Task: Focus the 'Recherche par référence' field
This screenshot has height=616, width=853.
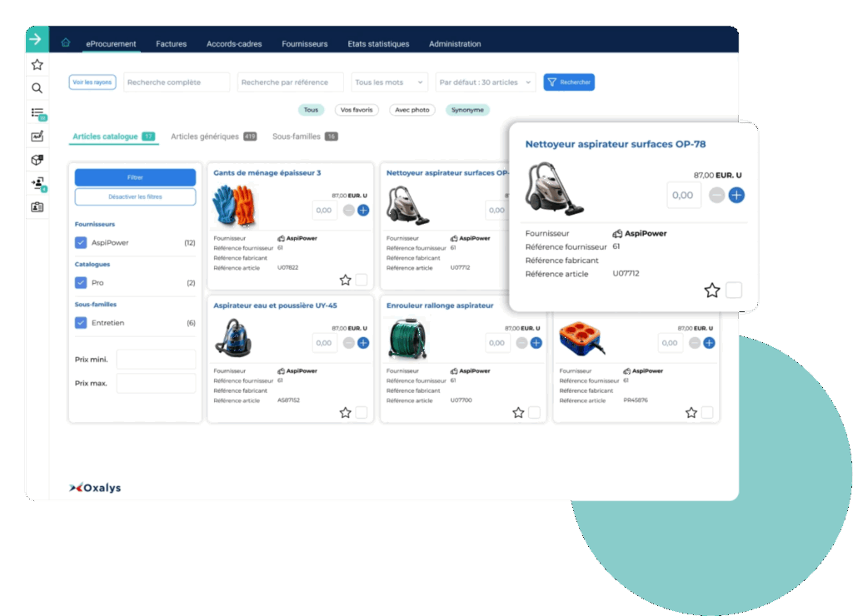Action: 291,82
